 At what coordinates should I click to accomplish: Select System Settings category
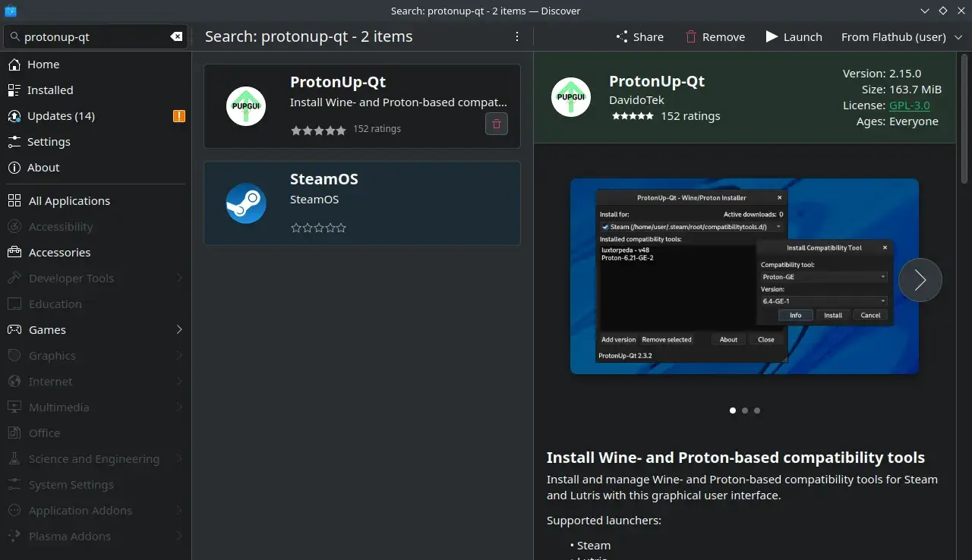(x=96, y=485)
